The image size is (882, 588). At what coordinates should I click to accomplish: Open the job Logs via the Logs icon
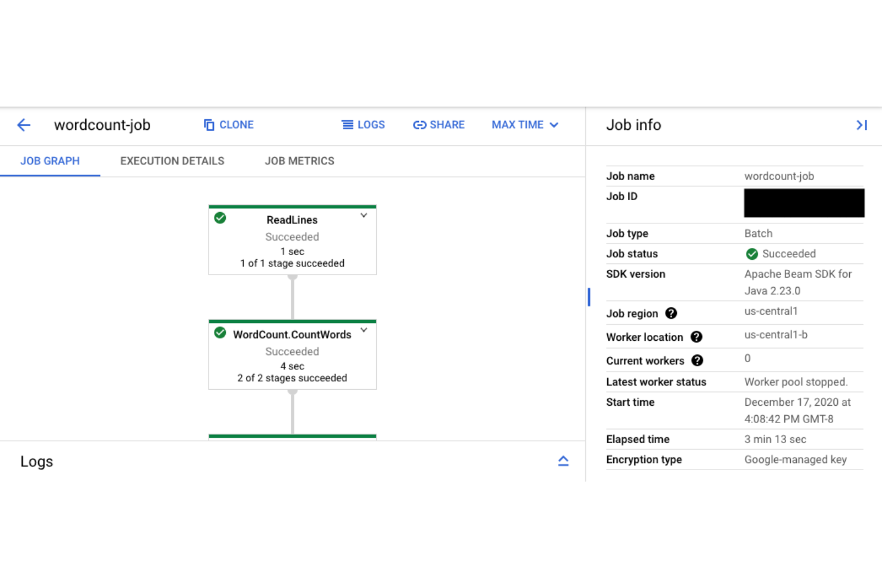(x=347, y=125)
